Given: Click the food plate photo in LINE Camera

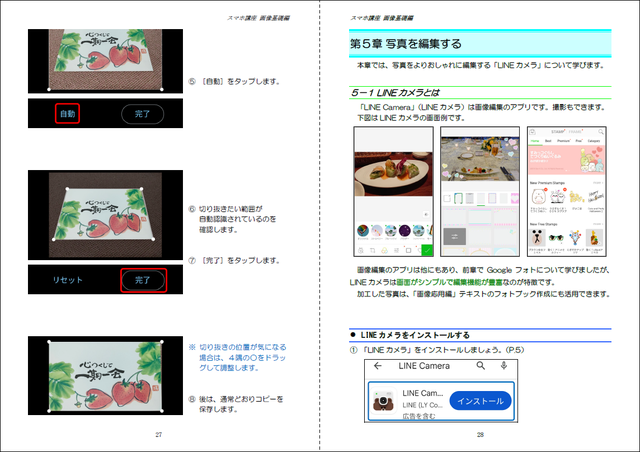Looking at the screenshot, I should 393,174.
